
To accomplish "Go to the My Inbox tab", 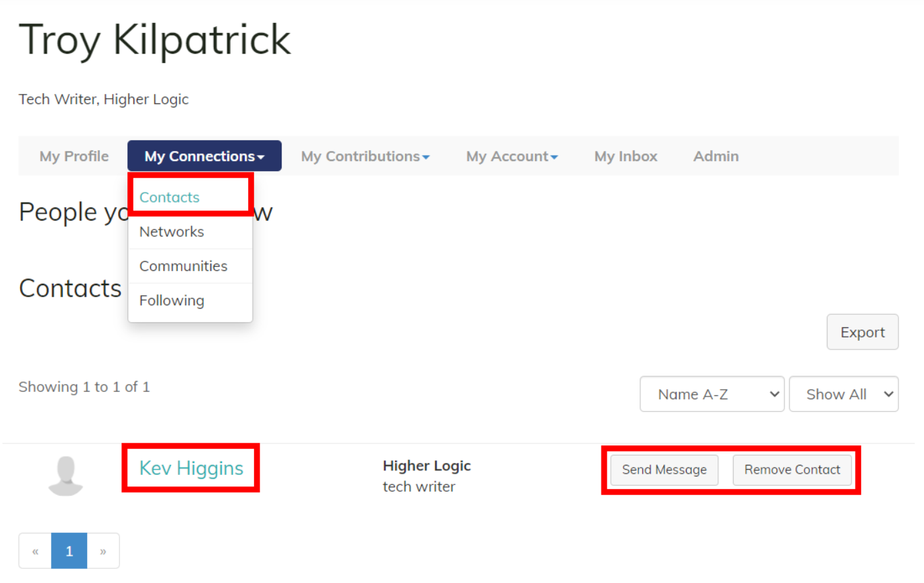I will tap(626, 156).
